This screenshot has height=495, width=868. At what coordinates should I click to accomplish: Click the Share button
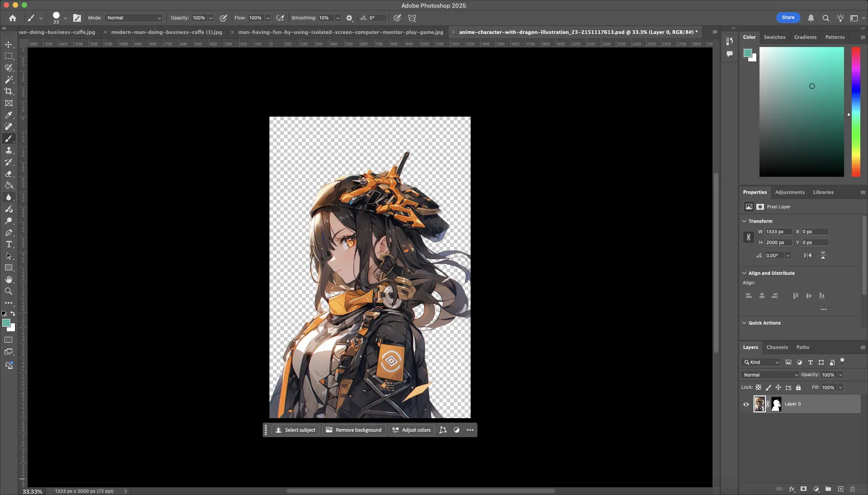[788, 17]
